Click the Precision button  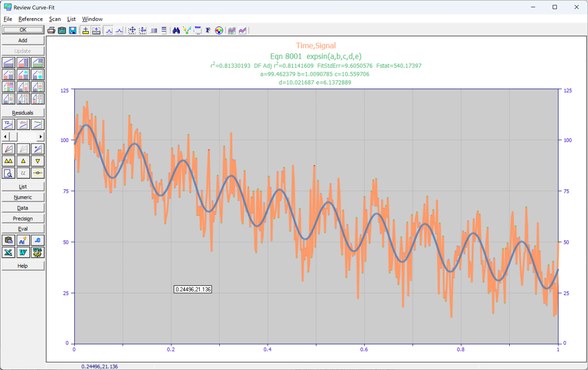(23, 218)
